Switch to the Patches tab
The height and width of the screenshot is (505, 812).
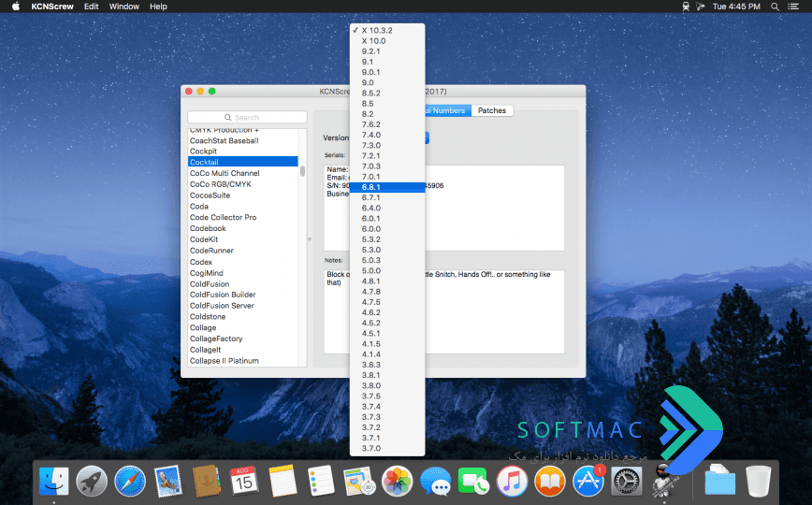492,110
